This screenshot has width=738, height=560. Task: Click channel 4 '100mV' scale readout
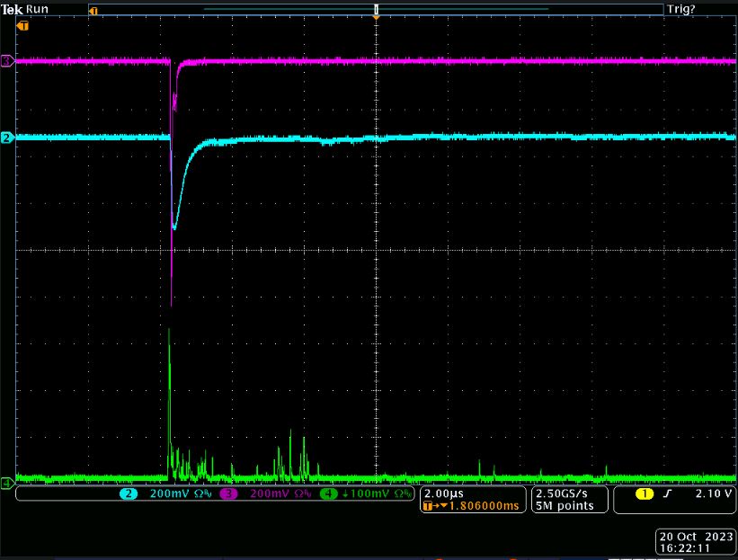[x=370, y=493]
